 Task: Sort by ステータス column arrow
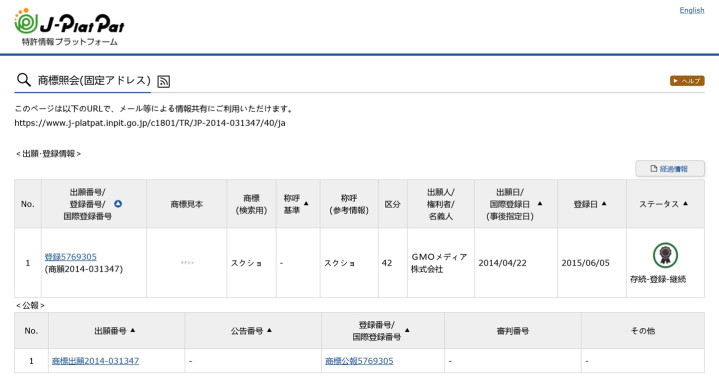click(x=686, y=204)
